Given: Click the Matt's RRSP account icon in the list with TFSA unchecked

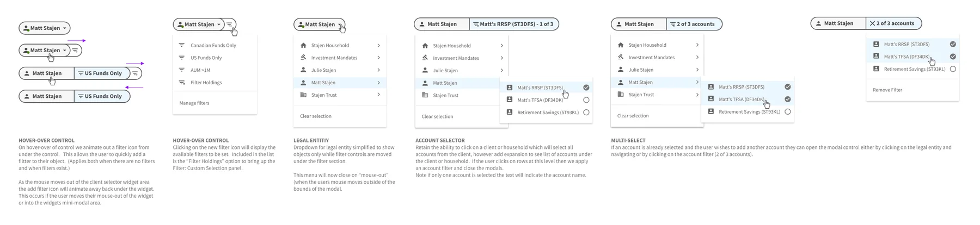Looking at the screenshot, I should pos(510,87).
